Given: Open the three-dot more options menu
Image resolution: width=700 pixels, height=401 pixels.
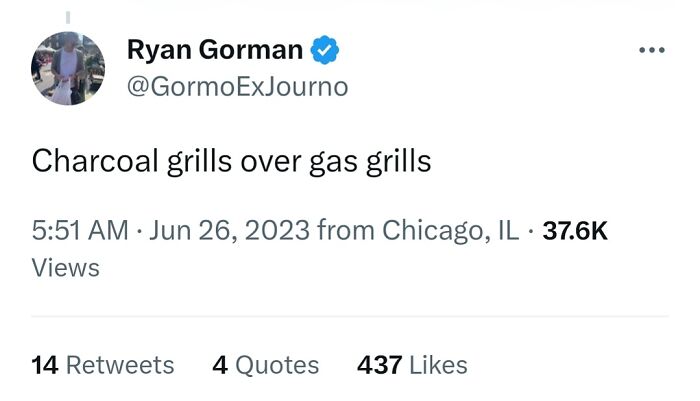Looking at the screenshot, I should coord(654,49).
